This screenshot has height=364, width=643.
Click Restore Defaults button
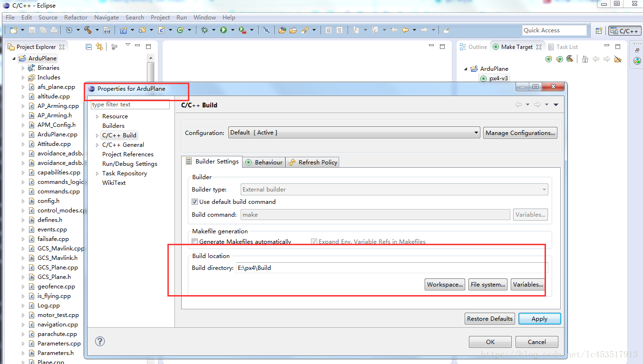click(490, 318)
